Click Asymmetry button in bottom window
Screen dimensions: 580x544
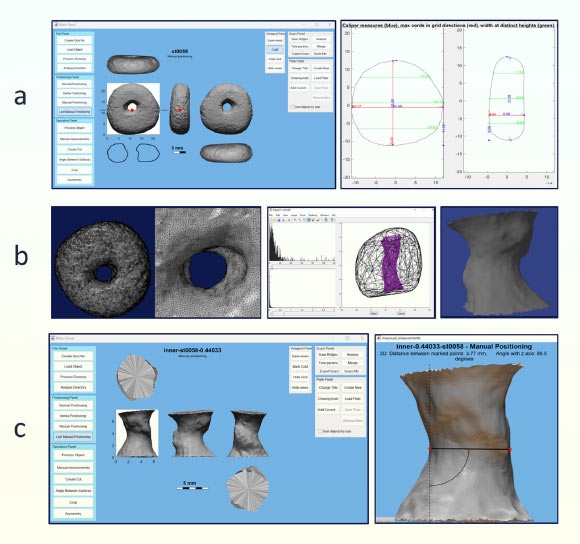pyautogui.click(x=73, y=513)
